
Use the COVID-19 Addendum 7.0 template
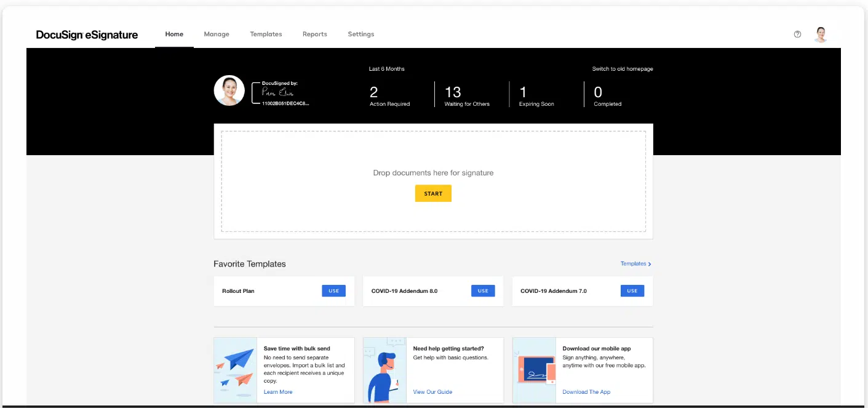point(632,291)
